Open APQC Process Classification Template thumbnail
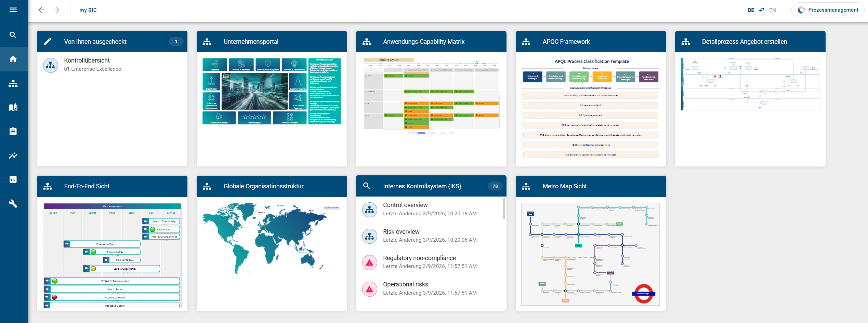The height and width of the screenshot is (323, 868). point(591,109)
